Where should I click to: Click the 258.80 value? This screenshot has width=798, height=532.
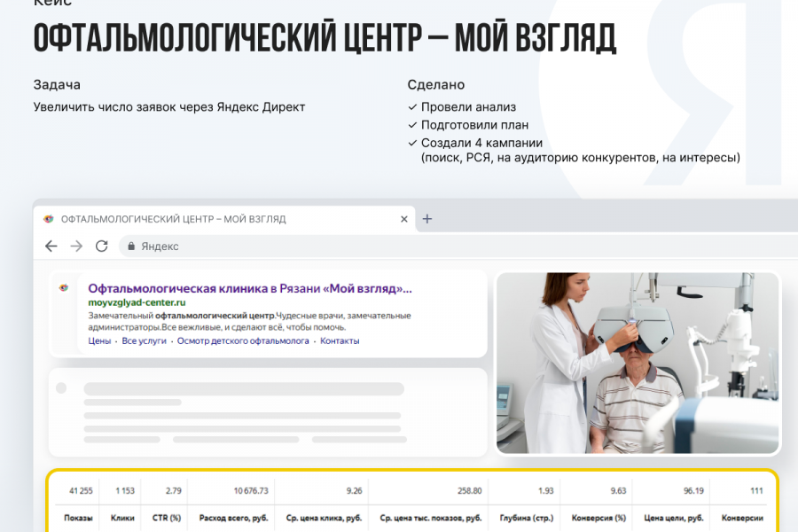[x=469, y=490]
